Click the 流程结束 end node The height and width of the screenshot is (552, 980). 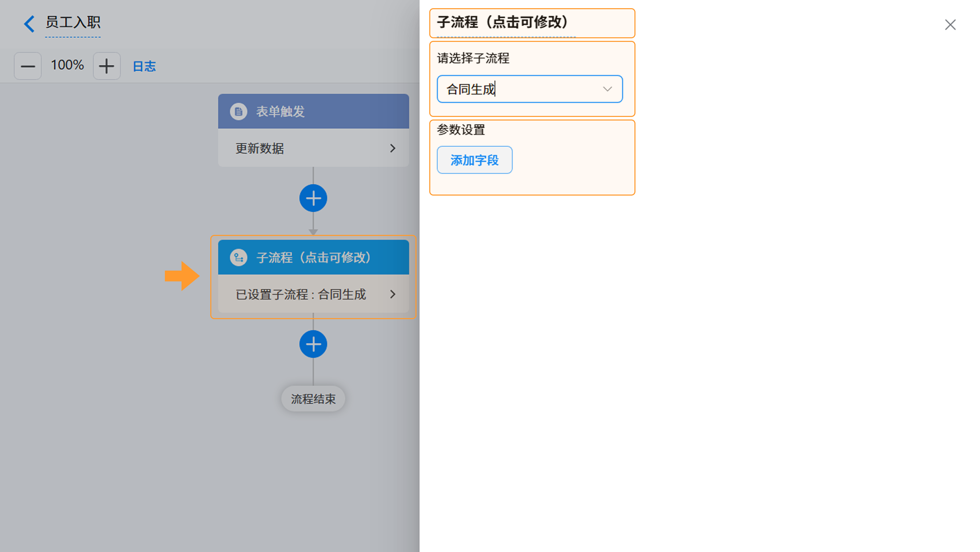pyautogui.click(x=313, y=399)
